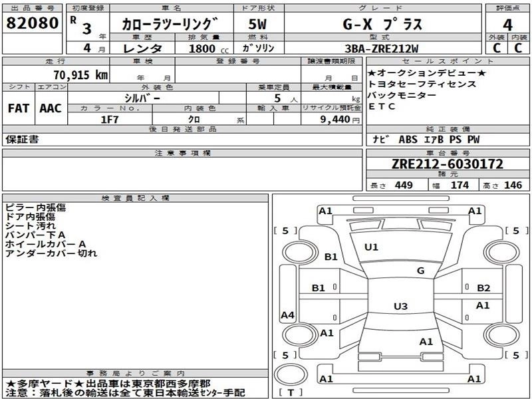This screenshot has height=399, width=532.
Task: Click the ★多摩ヤード★ office notice line
Action: click(x=108, y=384)
